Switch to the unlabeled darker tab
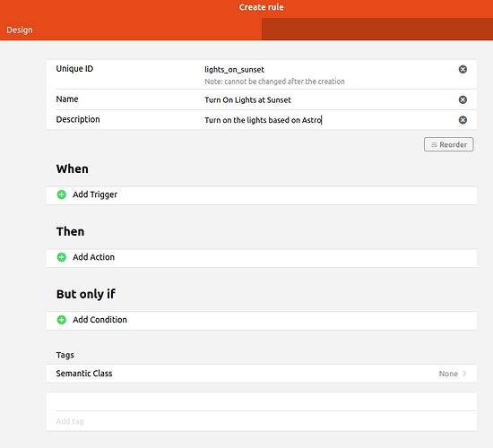 click(377, 30)
